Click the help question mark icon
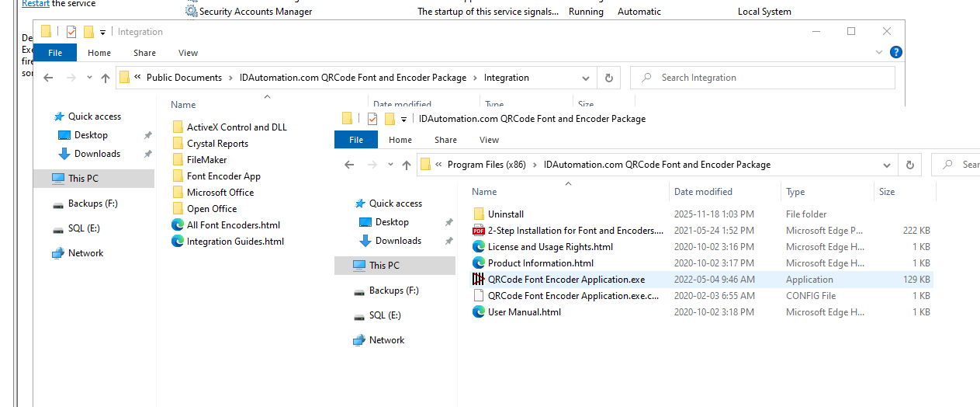Image resolution: width=980 pixels, height=407 pixels. click(895, 53)
